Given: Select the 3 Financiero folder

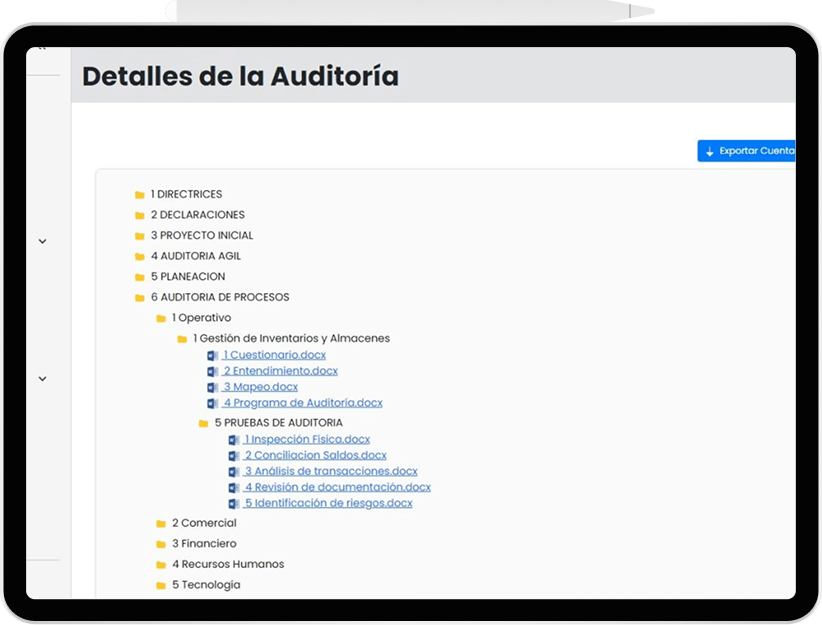Looking at the screenshot, I should tap(204, 544).
